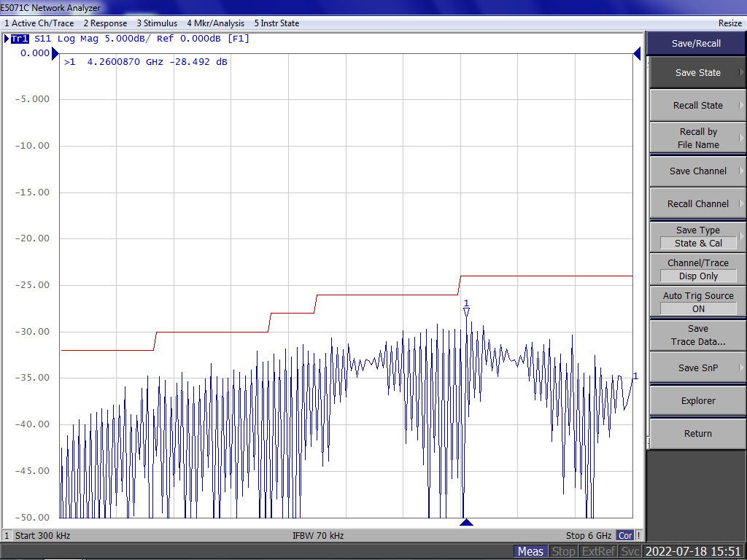
Task: Click the Cor correction status indicator
Action: click(x=625, y=535)
